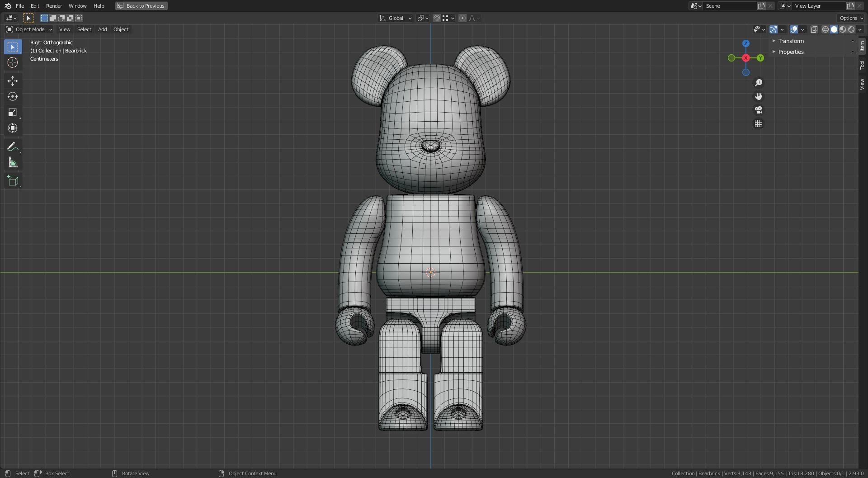Screen dimensions: 868x478
Task: Activate the 3D Cursor tool
Action: click(x=13, y=63)
